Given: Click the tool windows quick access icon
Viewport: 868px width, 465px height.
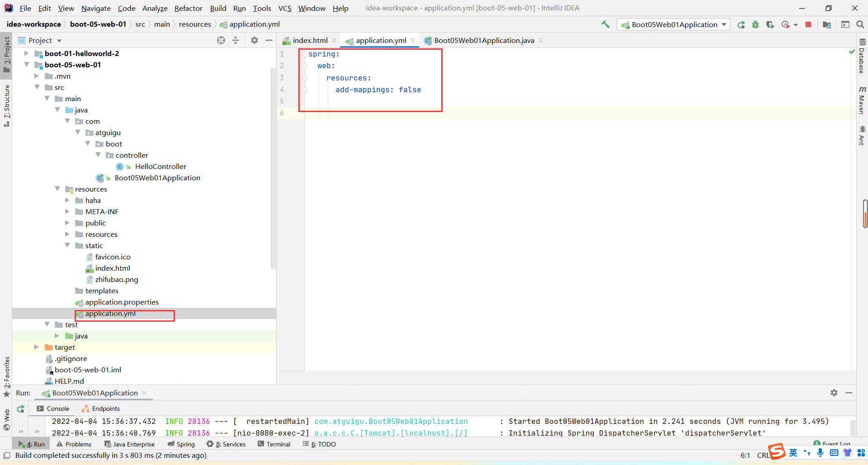Looking at the screenshot, I should point(7,455).
